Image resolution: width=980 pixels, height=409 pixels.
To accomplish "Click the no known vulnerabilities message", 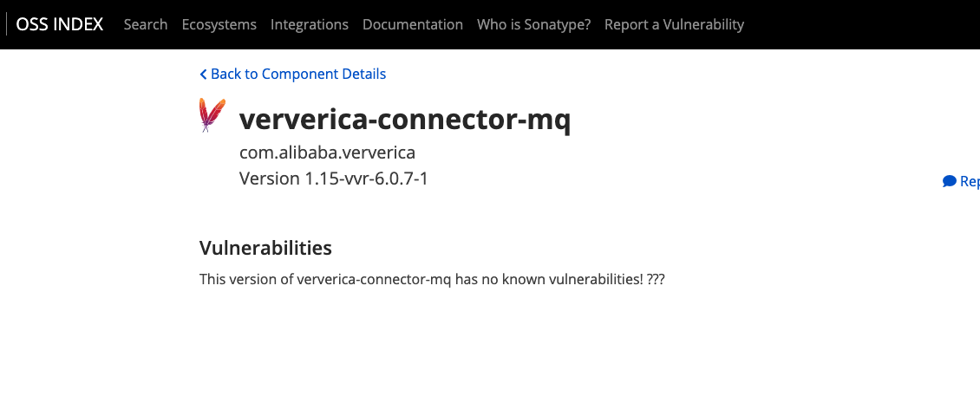I will (x=420, y=279).
